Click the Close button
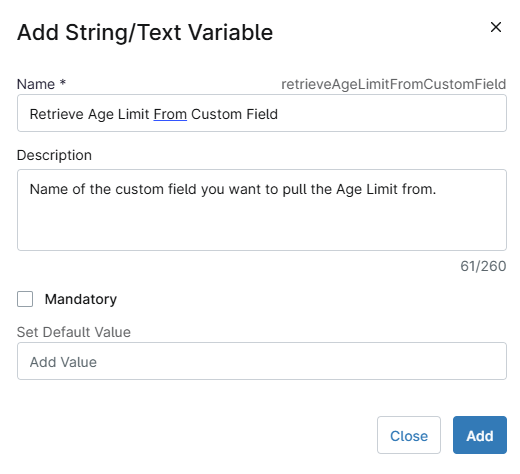Screen dimensions: 520x474 [x=409, y=435]
